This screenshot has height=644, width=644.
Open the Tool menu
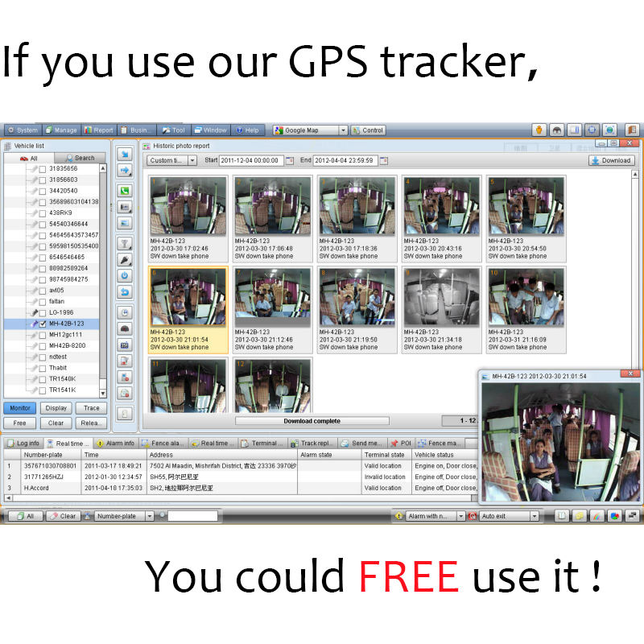(173, 130)
